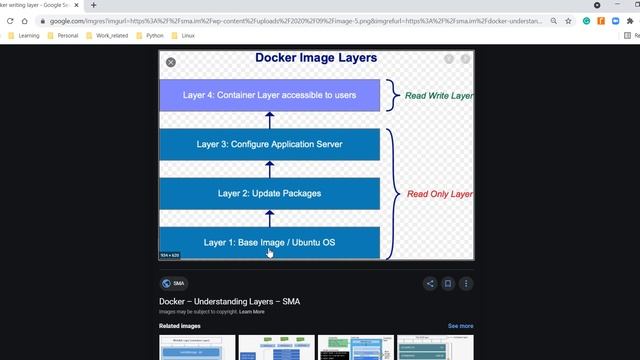Click the black circle tab-strip icon

[x=597, y=5]
